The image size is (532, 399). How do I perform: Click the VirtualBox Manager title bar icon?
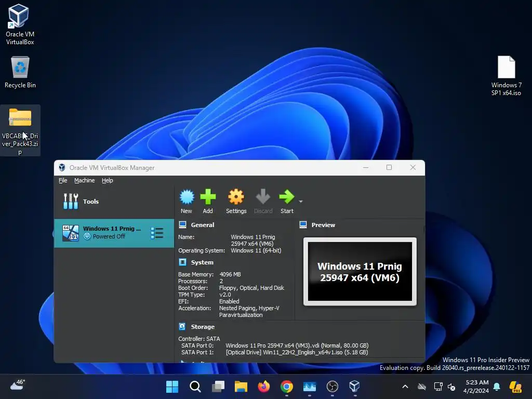62,168
